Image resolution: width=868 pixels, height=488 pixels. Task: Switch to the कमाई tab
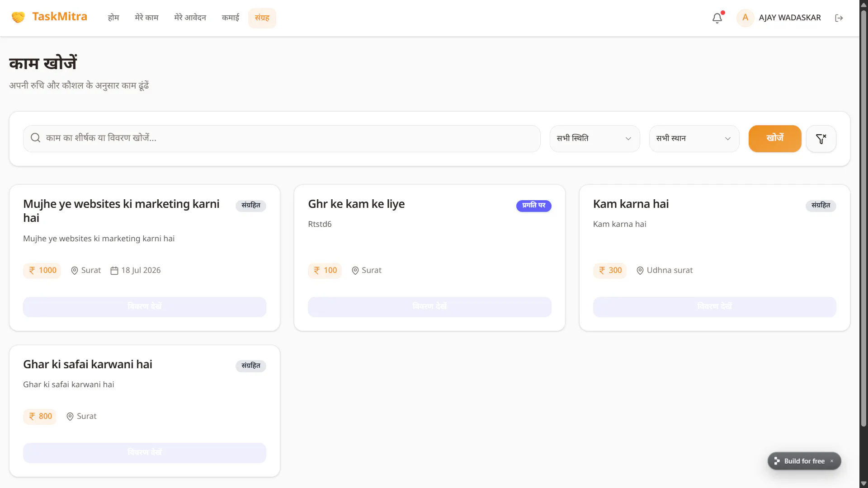coord(231,18)
